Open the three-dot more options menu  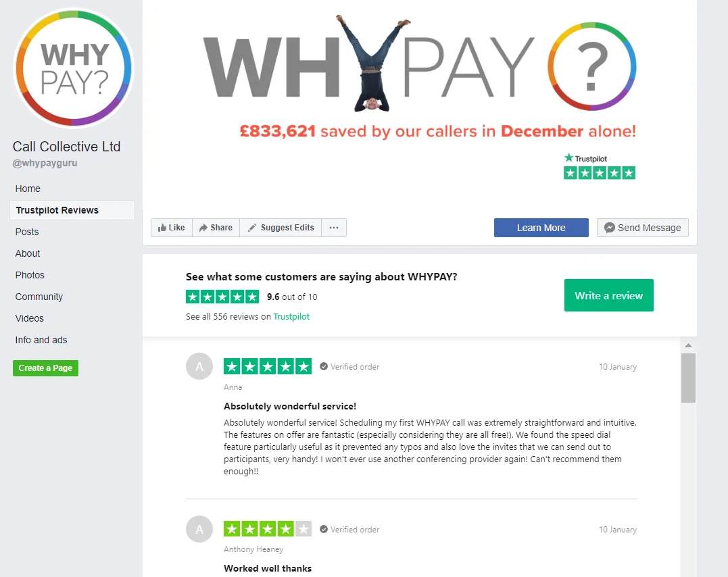[x=334, y=228]
